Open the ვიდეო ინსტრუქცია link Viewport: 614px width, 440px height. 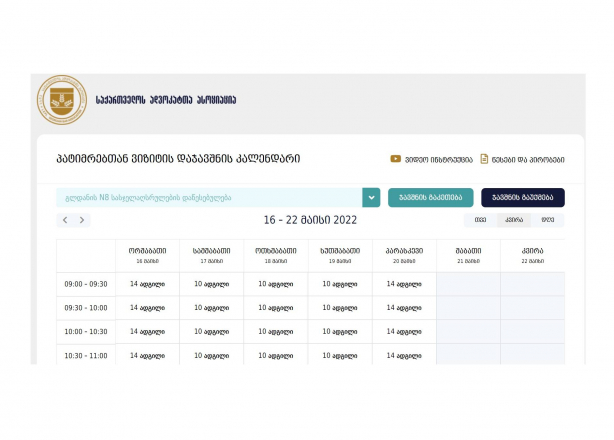(439, 160)
